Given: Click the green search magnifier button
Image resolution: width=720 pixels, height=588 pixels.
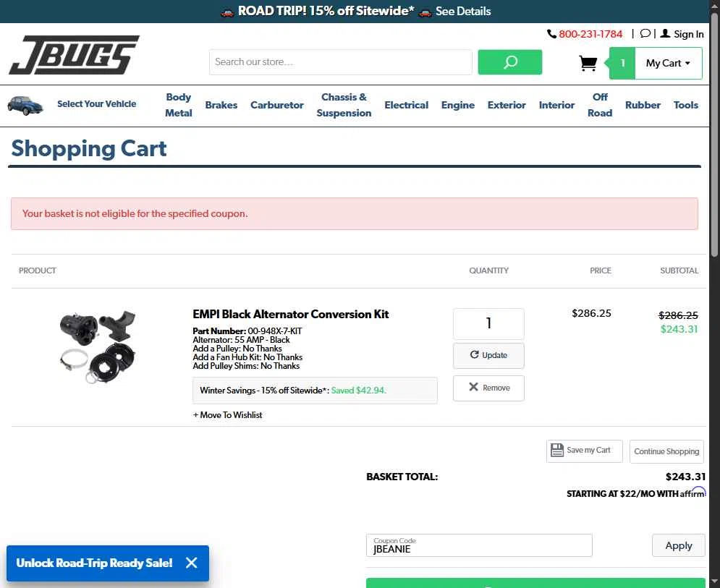Looking at the screenshot, I should (x=509, y=62).
